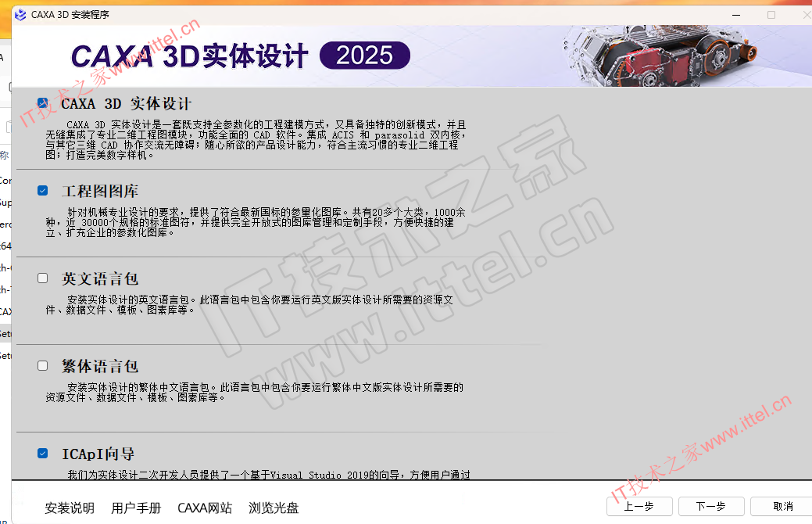Select the ICApI向导 heading text

pyautogui.click(x=98, y=454)
